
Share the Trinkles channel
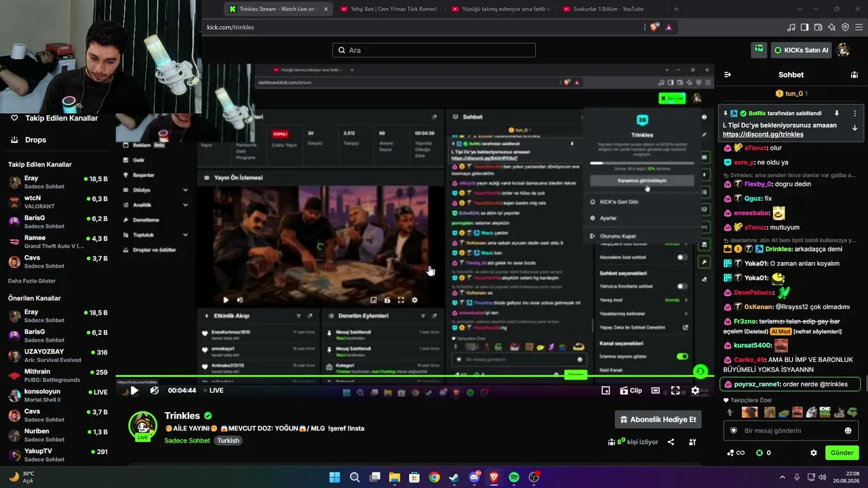(671, 442)
